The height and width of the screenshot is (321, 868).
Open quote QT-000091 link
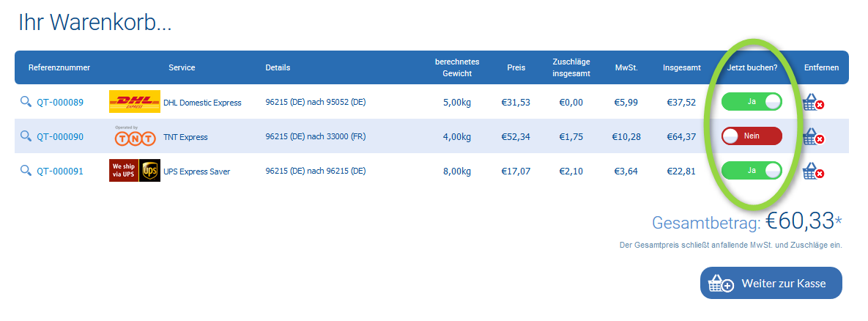pos(60,171)
